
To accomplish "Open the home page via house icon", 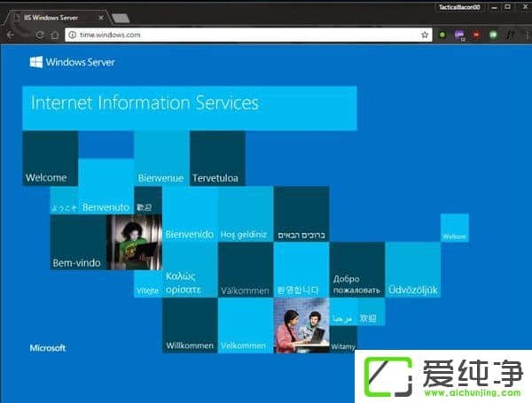I will tap(55, 35).
